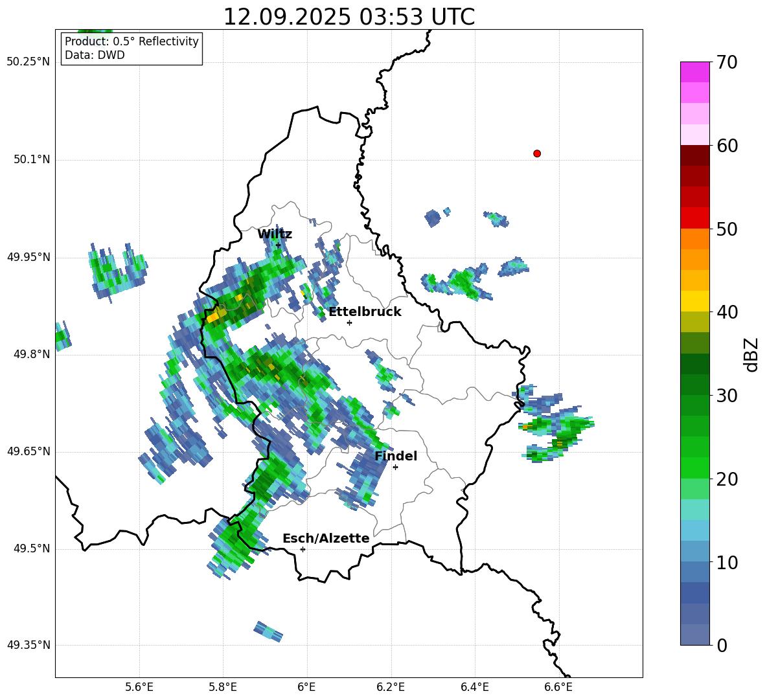This screenshot has width=767, height=700.
Task: Click the 50.1°N latitude label
Action: [x=31, y=159]
